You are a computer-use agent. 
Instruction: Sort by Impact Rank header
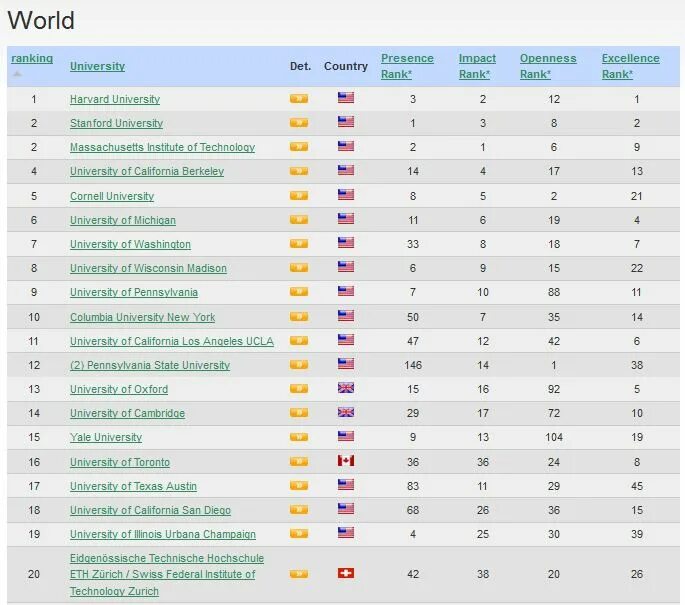(477, 66)
